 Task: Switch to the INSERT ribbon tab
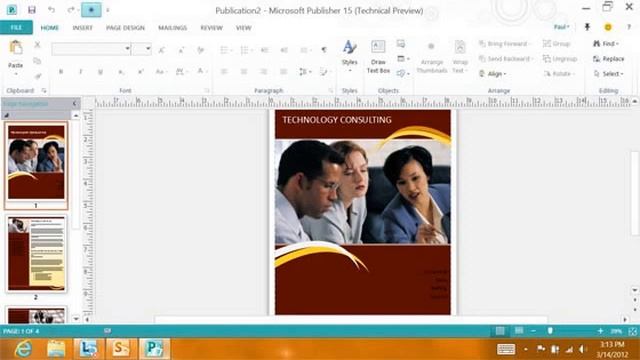click(x=82, y=28)
